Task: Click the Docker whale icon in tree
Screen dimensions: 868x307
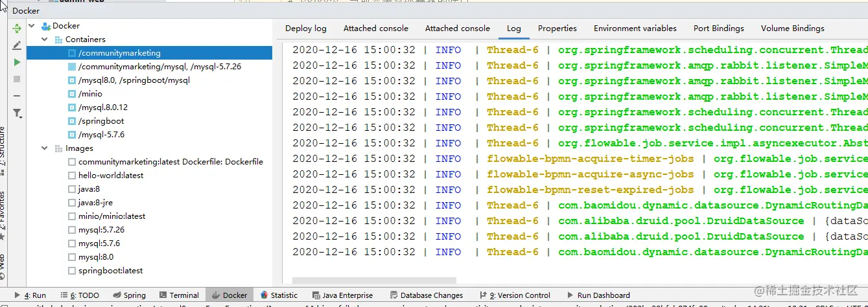Action: click(x=46, y=26)
